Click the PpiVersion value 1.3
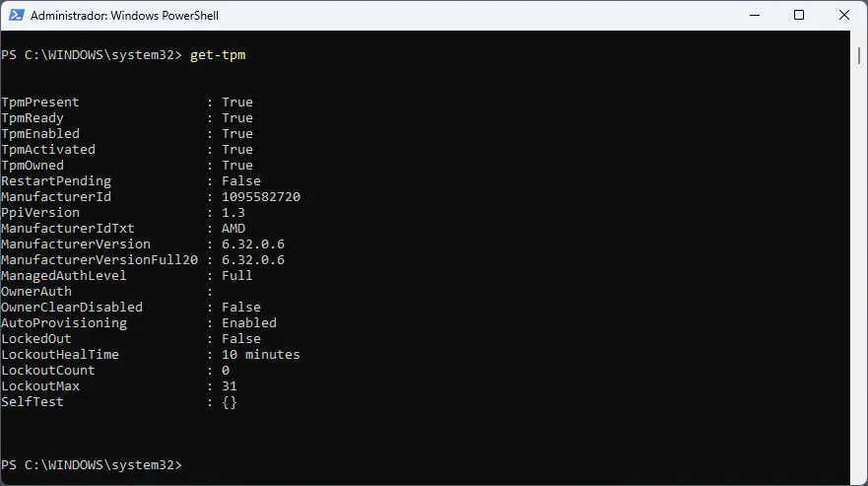The width and height of the screenshot is (868, 486). (x=234, y=213)
